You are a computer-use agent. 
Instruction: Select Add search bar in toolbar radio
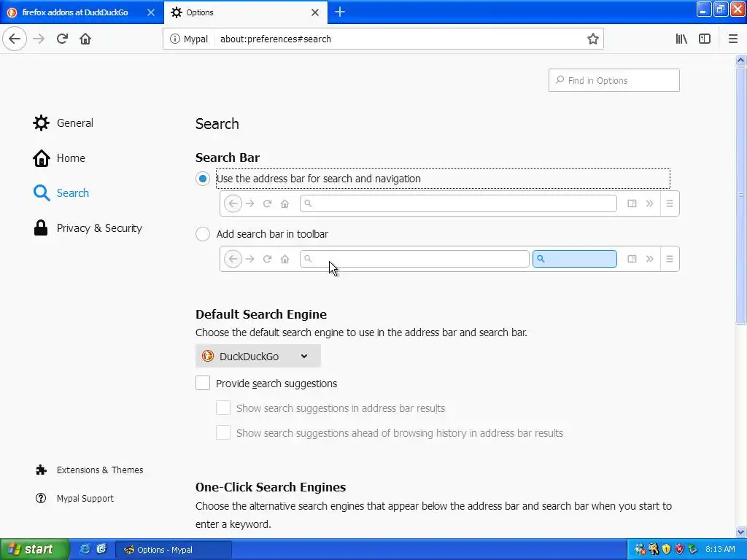(203, 234)
